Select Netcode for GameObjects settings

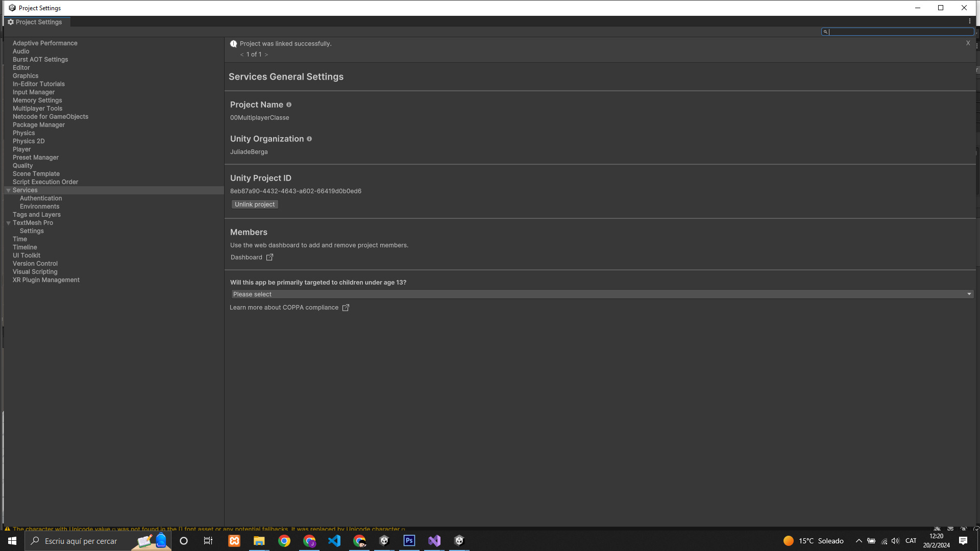click(51, 117)
